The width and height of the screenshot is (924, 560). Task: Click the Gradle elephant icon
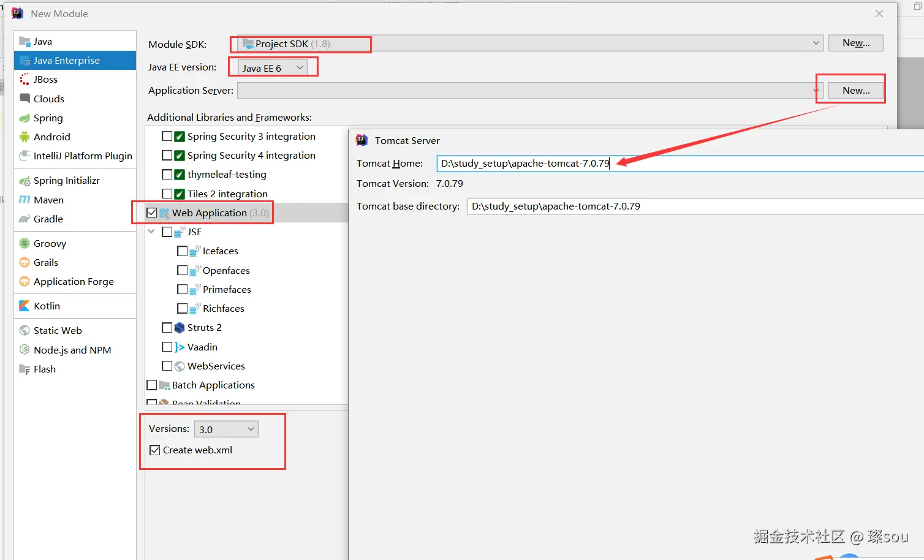[25, 219]
